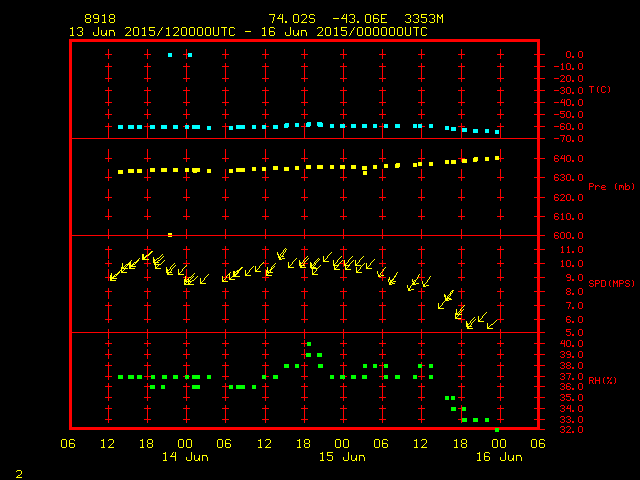Select the latitude value 74.02S
This screenshot has height=480, width=640.
click(292, 19)
